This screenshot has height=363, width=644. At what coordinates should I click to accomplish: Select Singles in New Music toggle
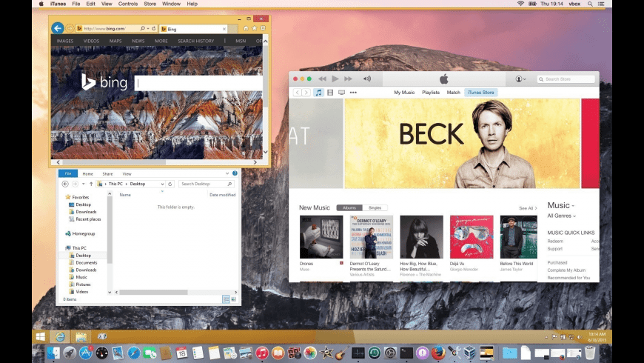tap(375, 207)
